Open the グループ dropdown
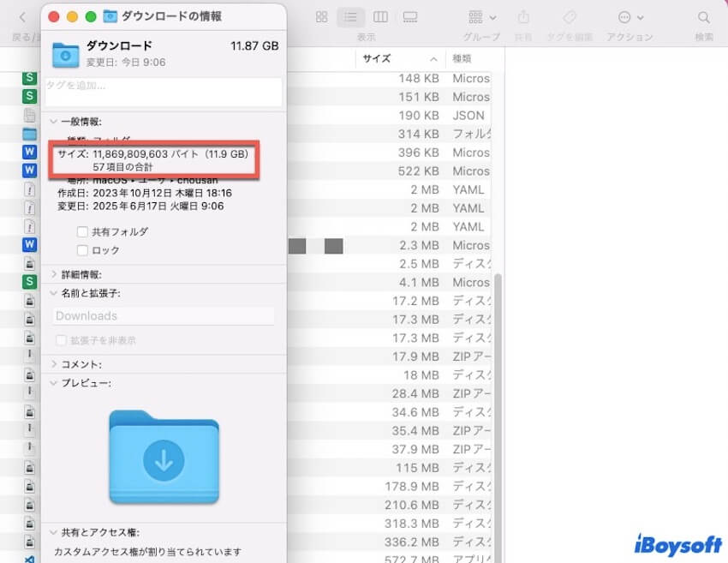 click(481, 17)
